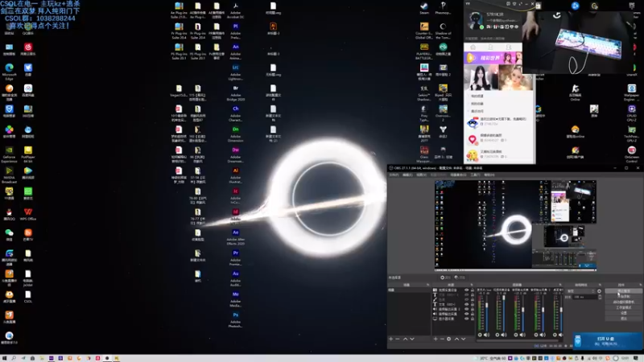Viewport: 644px width, 362px height.
Task: Open Adobe After Effects desktop shortcut
Action: pos(235,237)
